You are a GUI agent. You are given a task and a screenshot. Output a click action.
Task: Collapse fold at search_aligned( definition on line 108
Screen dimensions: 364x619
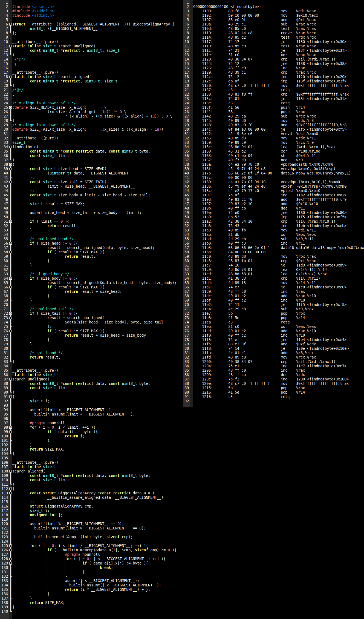[x=10, y=471]
